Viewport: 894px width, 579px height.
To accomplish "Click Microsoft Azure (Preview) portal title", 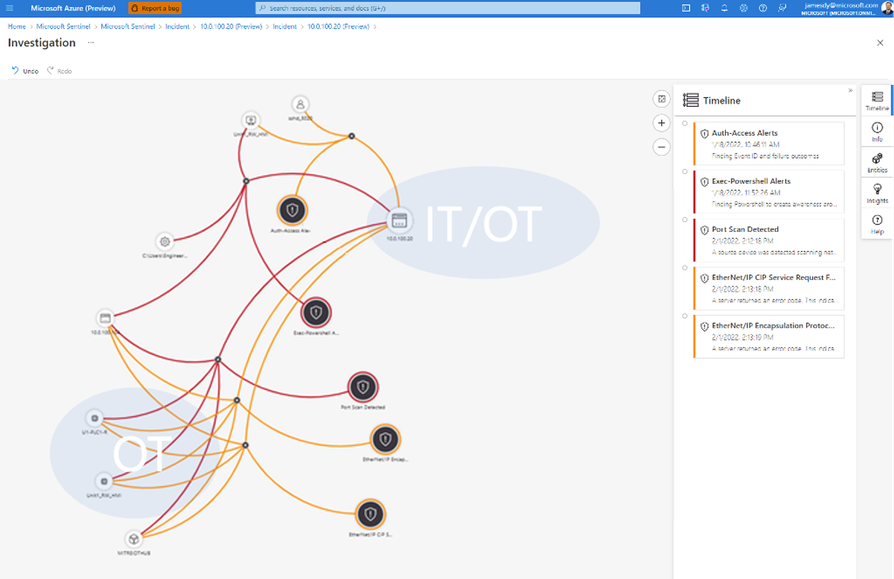I will click(x=73, y=8).
